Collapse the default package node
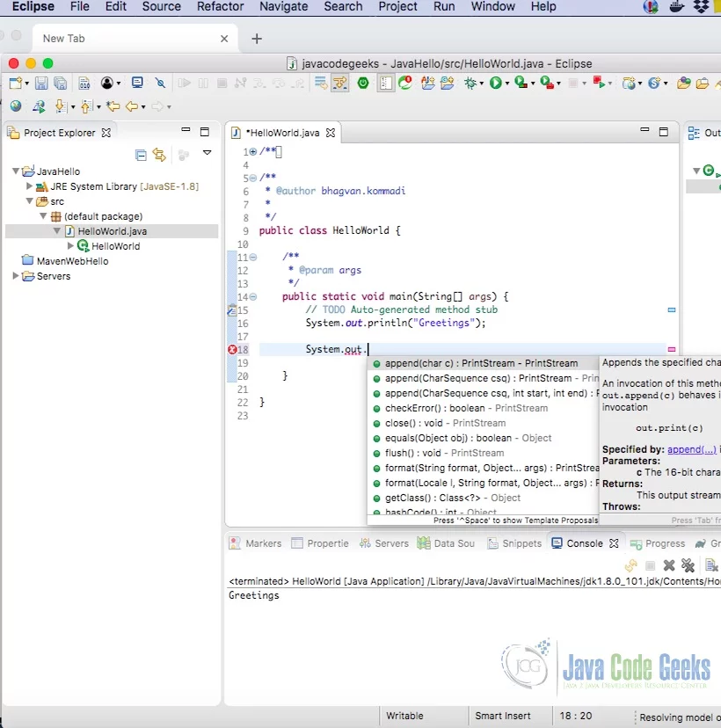The image size is (721, 728). pyautogui.click(x=43, y=216)
